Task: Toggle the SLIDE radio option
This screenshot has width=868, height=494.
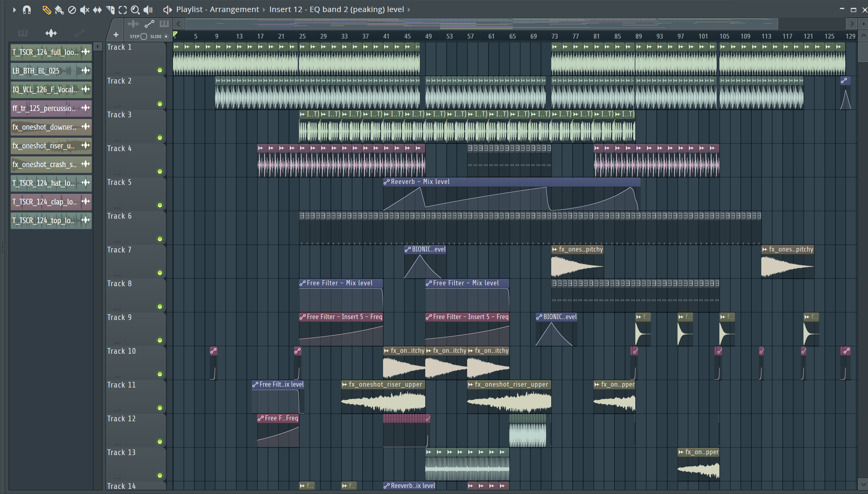Action: 166,36
